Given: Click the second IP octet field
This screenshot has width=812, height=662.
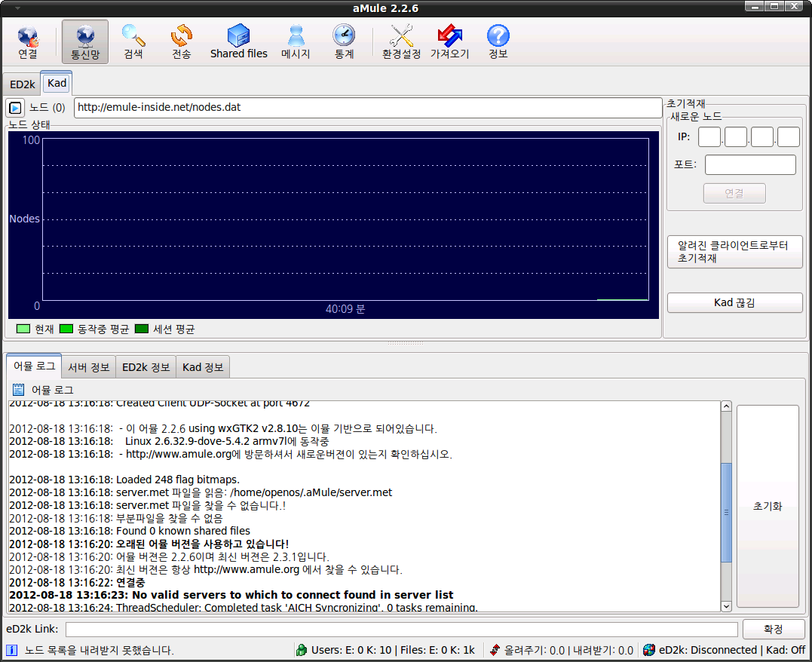Looking at the screenshot, I should click(735, 136).
